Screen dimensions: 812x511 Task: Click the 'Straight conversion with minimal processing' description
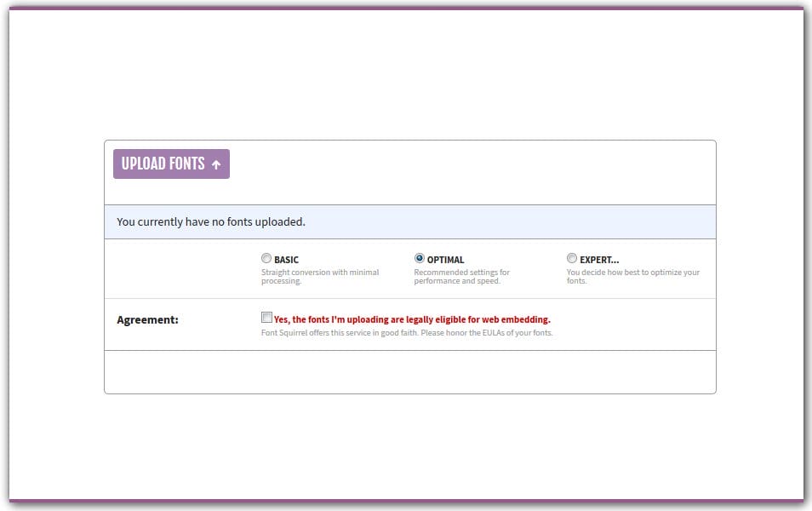(320, 277)
